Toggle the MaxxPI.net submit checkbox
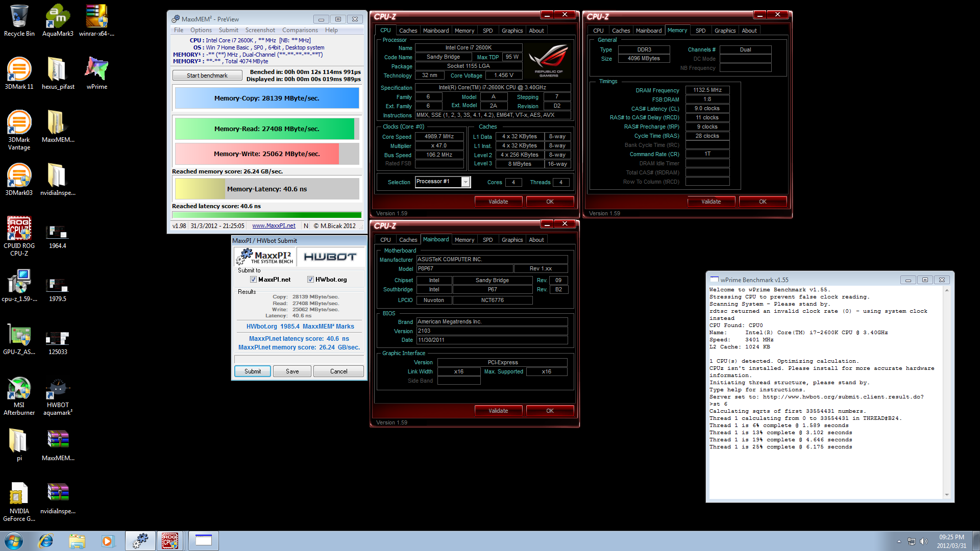 coord(253,280)
